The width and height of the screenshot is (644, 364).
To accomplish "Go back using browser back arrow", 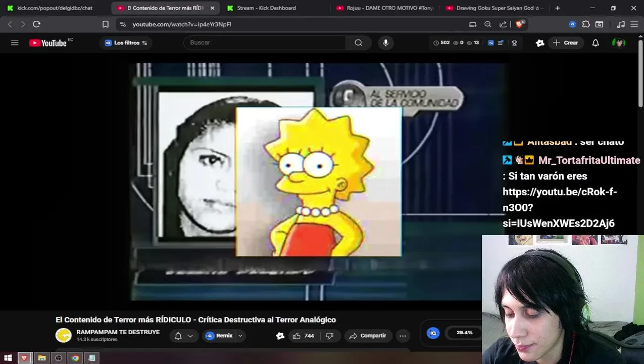I will [x=10, y=24].
